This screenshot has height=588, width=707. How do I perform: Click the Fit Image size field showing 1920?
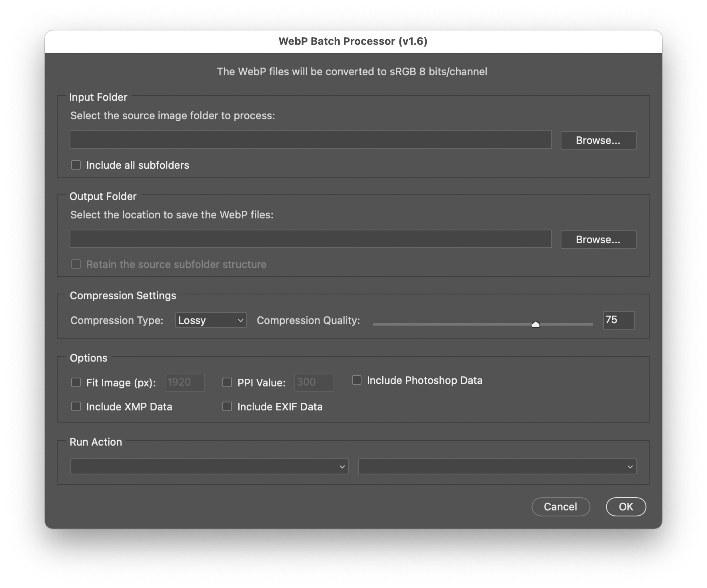(x=184, y=382)
